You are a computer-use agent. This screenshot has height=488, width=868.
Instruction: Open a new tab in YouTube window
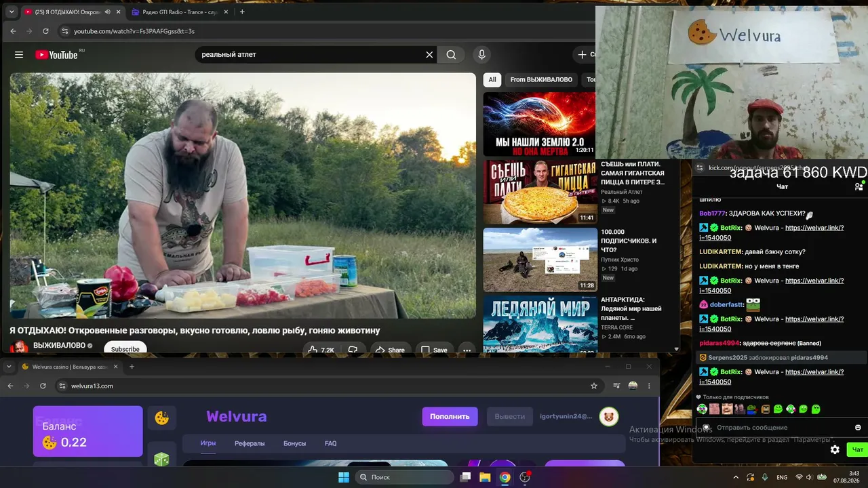pyautogui.click(x=242, y=12)
